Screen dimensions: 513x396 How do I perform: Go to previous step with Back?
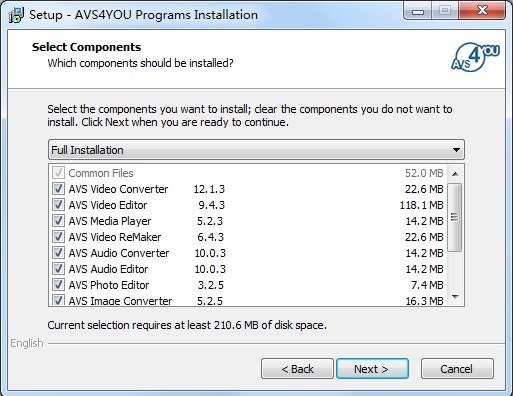tap(297, 369)
